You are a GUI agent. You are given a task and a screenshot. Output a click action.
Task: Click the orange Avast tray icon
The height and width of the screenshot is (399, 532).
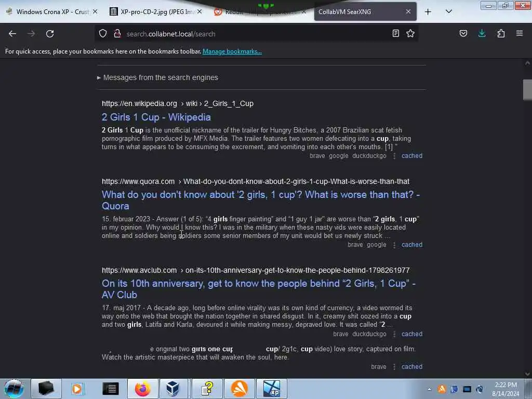pos(442,389)
